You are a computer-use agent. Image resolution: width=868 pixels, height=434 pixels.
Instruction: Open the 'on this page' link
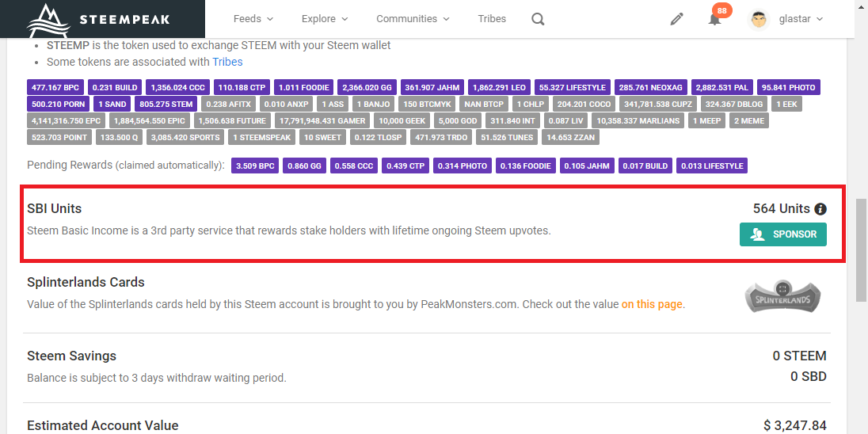(x=652, y=304)
